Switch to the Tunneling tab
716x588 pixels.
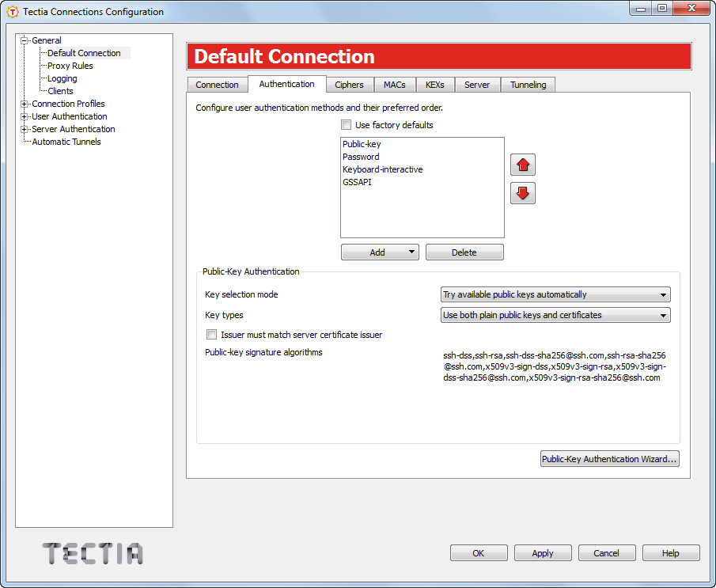click(x=528, y=84)
